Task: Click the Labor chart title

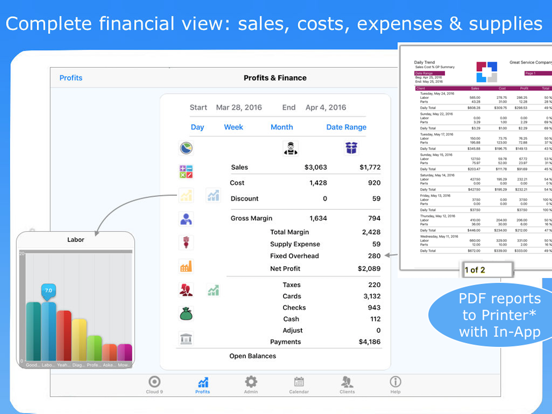Action: [76, 240]
